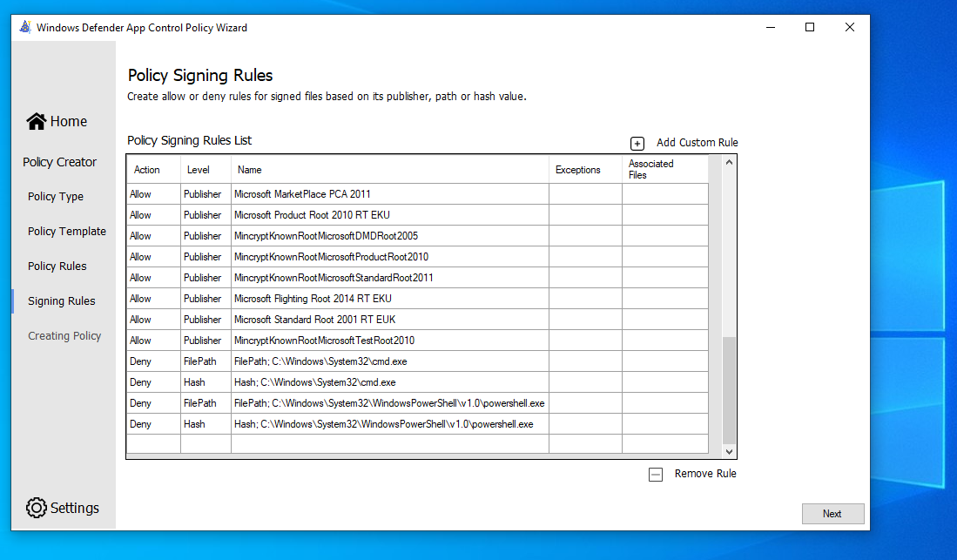Select the Creating Policy step

tap(64, 336)
